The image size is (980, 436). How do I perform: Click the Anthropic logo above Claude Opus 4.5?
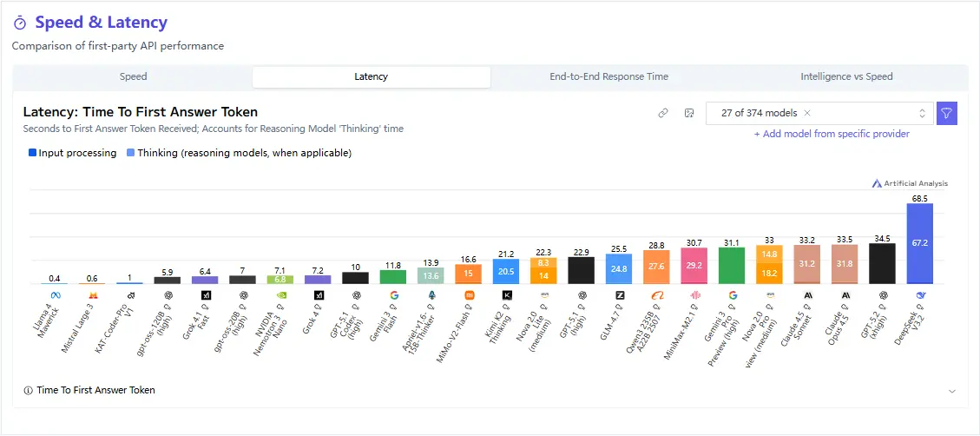[x=845, y=294]
